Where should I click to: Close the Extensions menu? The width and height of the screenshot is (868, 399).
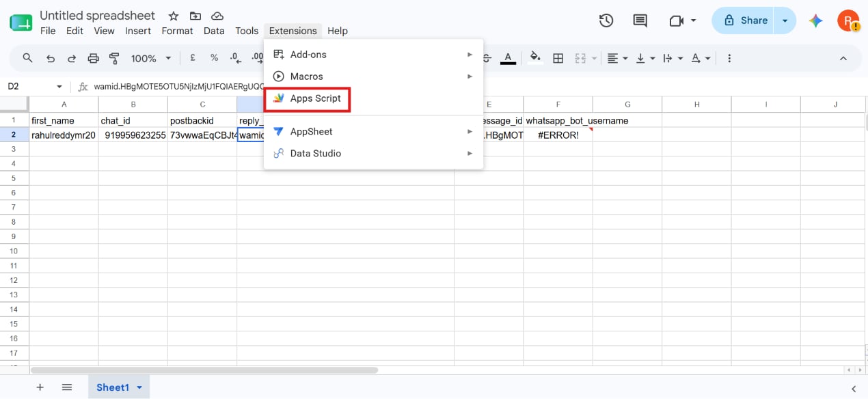tap(293, 31)
